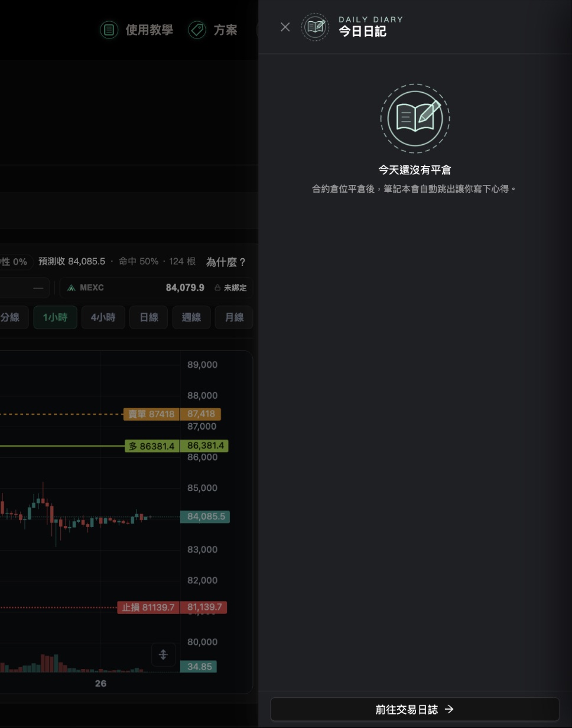The image size is (572, 728).
Task: Click the 80,000 price axis label
Action: point(203,642)
